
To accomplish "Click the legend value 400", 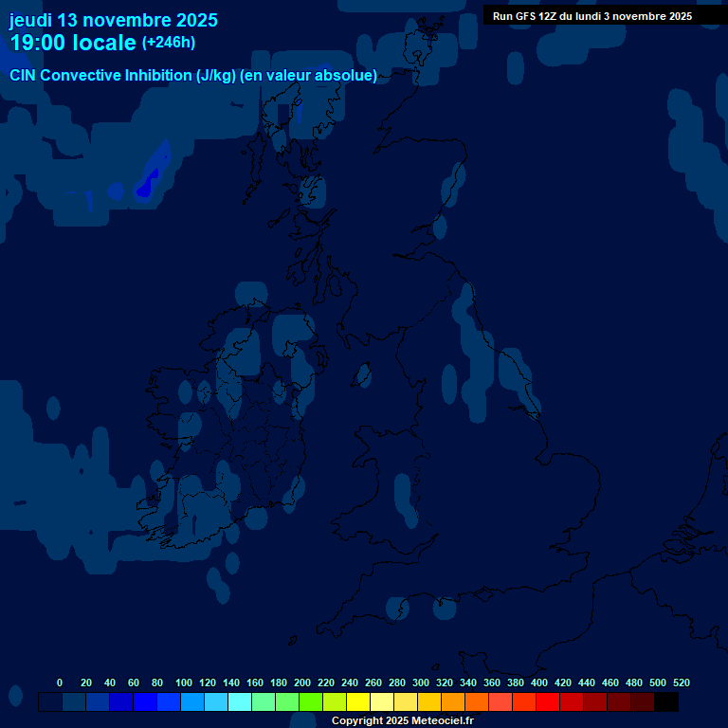I will [x=539, y=682].
